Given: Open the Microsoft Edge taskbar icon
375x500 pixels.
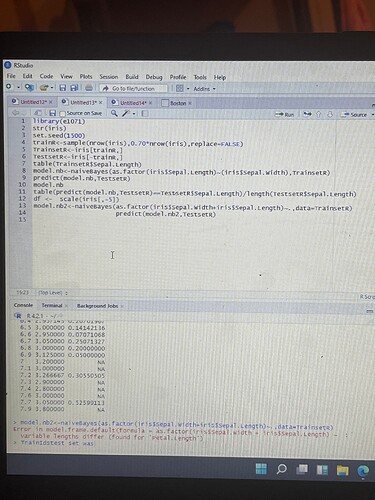Looking at the screenshot, I should 363,471.
